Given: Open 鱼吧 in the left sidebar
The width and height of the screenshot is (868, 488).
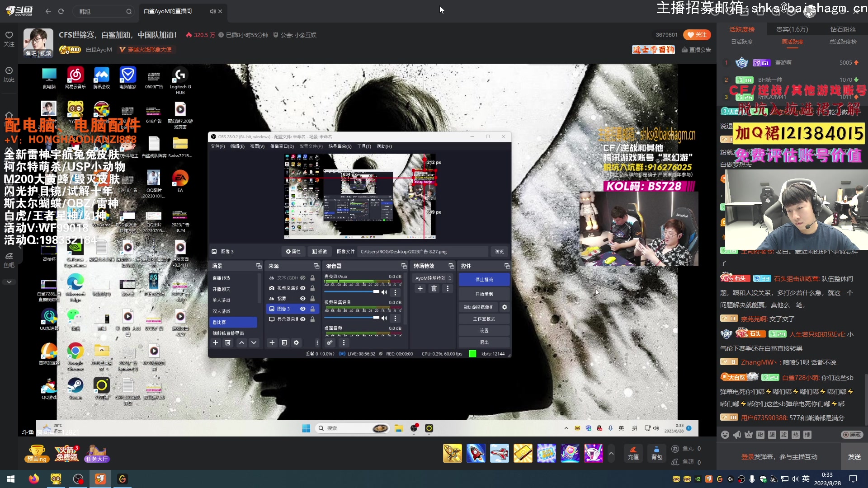Looking at the screenshot, I should coord(9,260).
